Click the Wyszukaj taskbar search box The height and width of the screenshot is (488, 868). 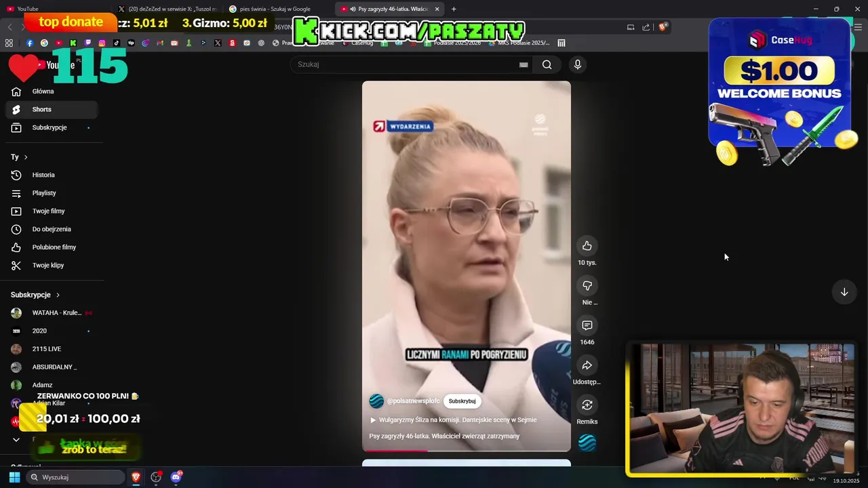point(75,477)
